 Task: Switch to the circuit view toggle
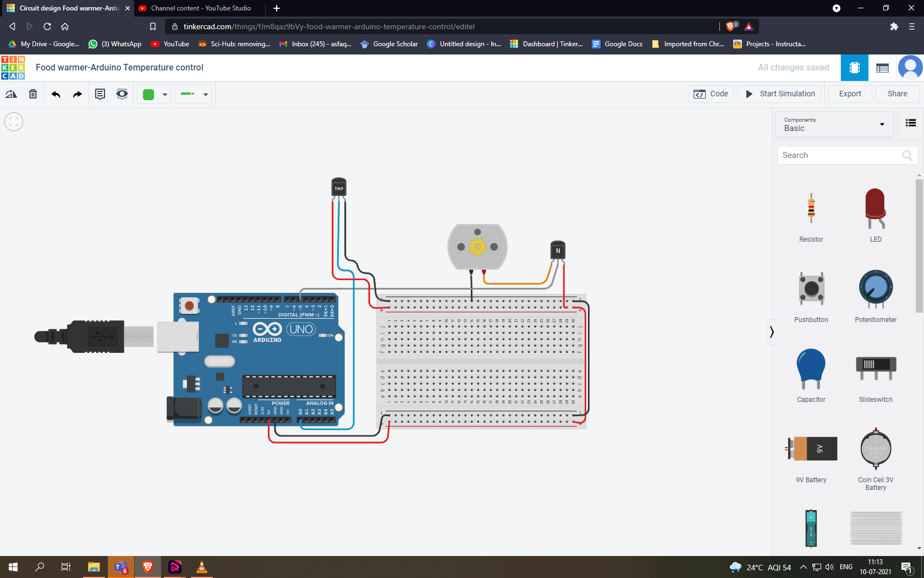coord(854,67)
